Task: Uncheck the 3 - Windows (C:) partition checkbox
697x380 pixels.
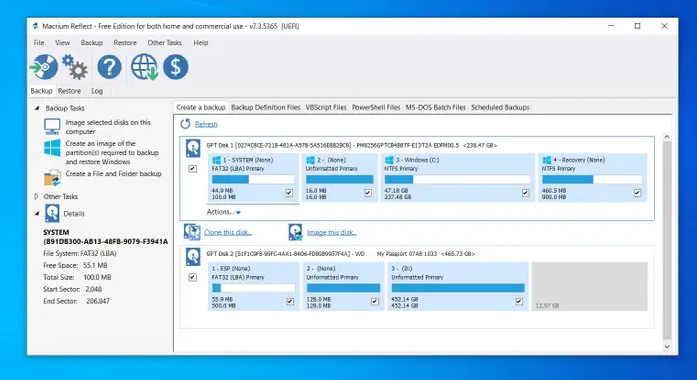Action: (x=526, y=193)
